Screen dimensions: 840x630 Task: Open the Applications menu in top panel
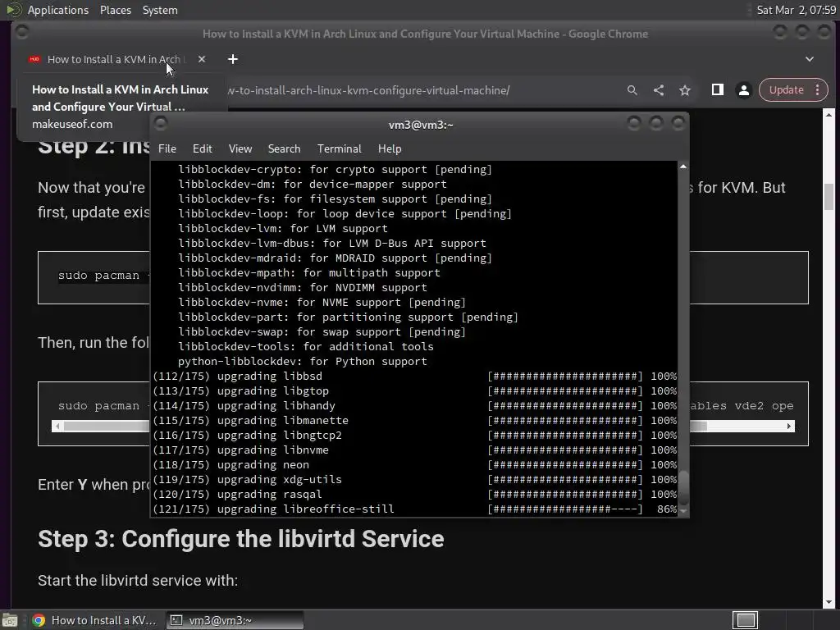click(58, 10)
